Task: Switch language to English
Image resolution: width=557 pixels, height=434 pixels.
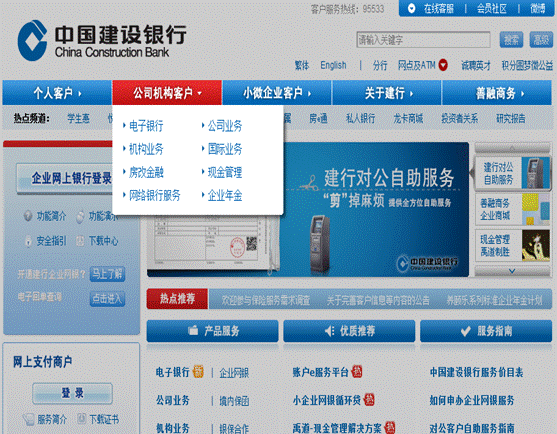Action: click(x=333, y=65)
